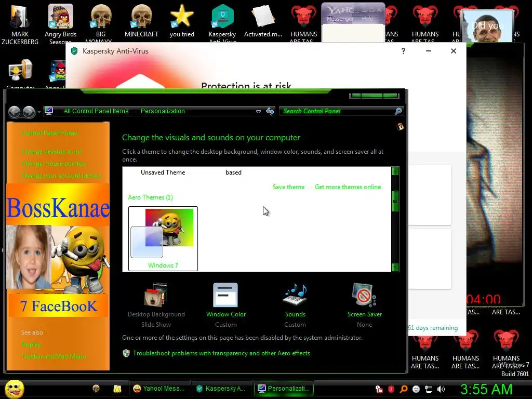532x399 pixels.
Task: Click theme list scroll down arrow
Action: 395,268
